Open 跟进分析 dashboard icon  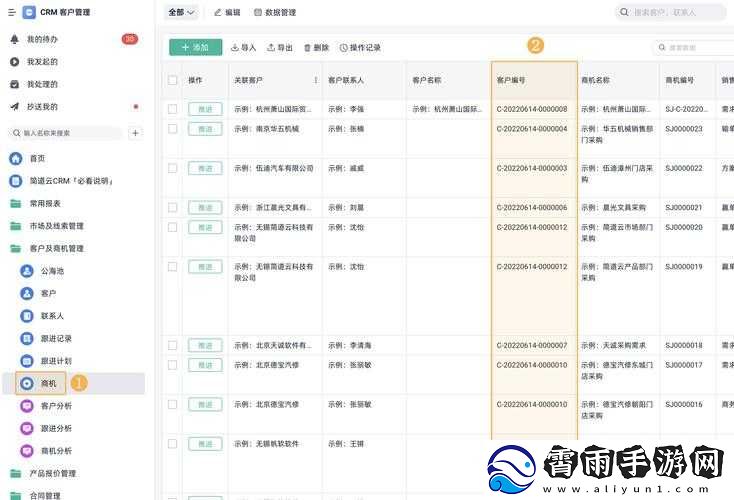coord(27,428)
